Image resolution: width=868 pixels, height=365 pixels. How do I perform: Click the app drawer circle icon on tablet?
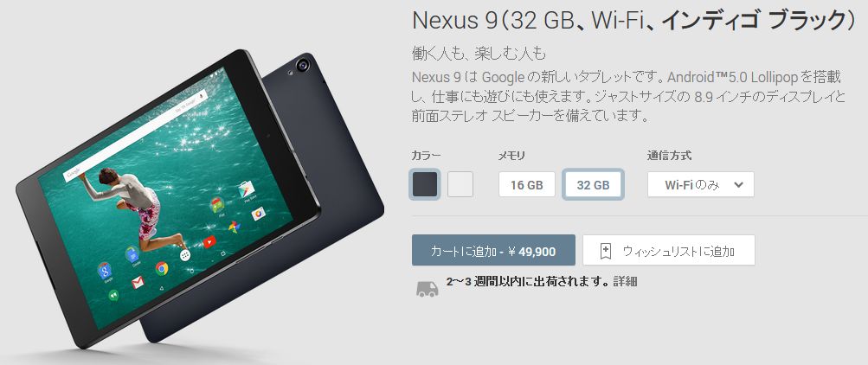click(185, 255)
